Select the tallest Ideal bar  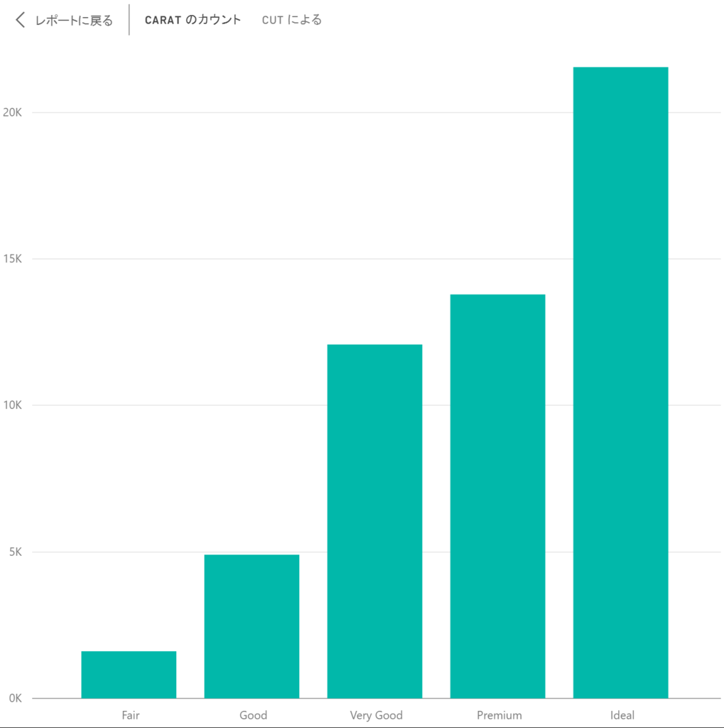[620, 382]
